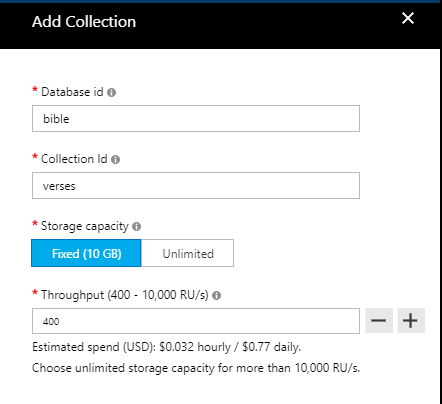This screenshot has width=442, height=404.
Task: Click the red asterisk beside Collection Id
Action: [x=35, y=156]
